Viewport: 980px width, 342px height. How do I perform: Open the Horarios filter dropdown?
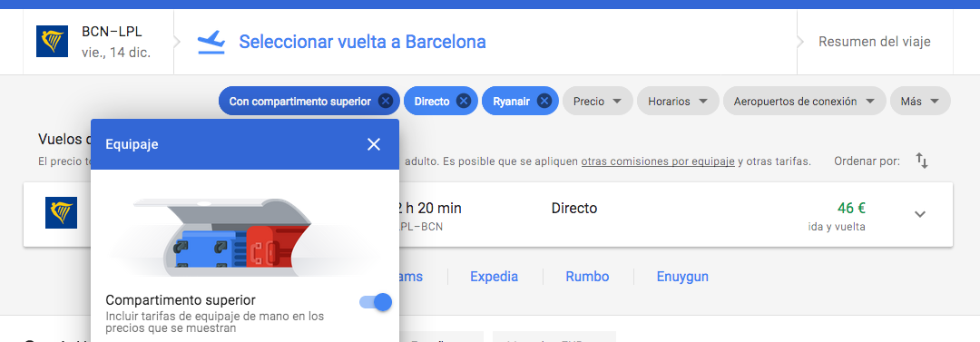(678, 102)
